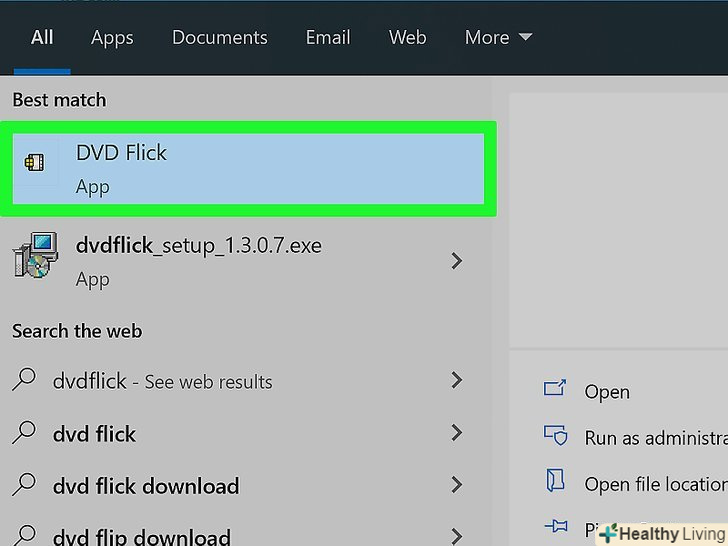The width and height of the screenshot is (728, 546).
Task: Click search icon beside dvd flick download
Action: pos(27,486)
